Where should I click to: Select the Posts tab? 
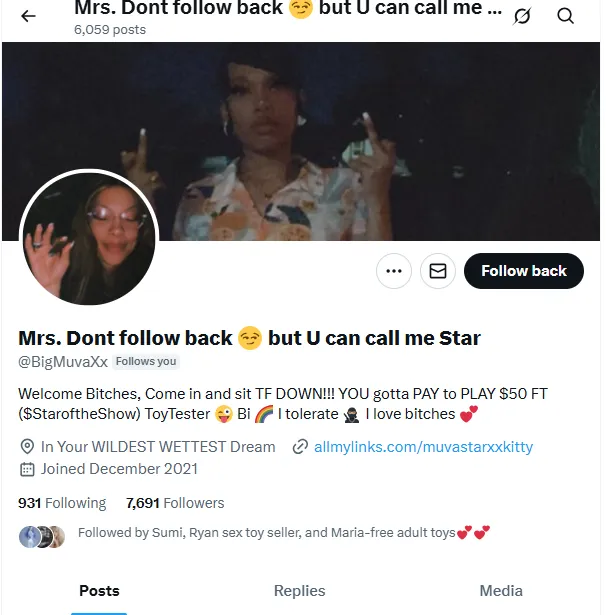click(99, 591)
